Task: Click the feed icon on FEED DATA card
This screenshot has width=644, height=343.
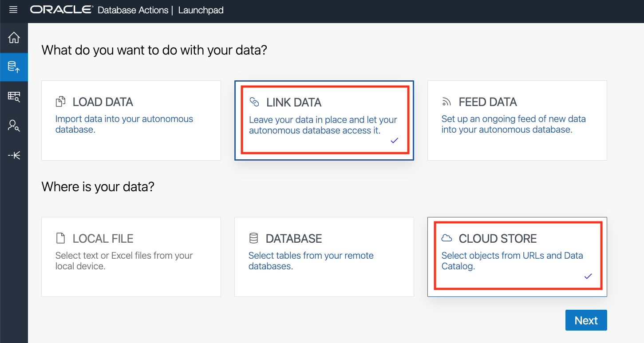Action: click(x=446, y=101)
